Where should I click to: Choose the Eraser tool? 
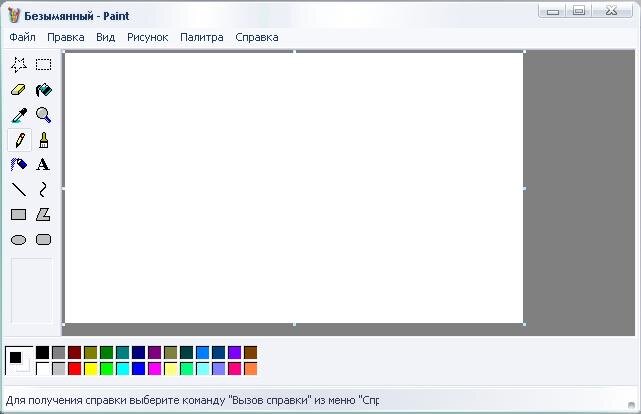click(18, 90)
